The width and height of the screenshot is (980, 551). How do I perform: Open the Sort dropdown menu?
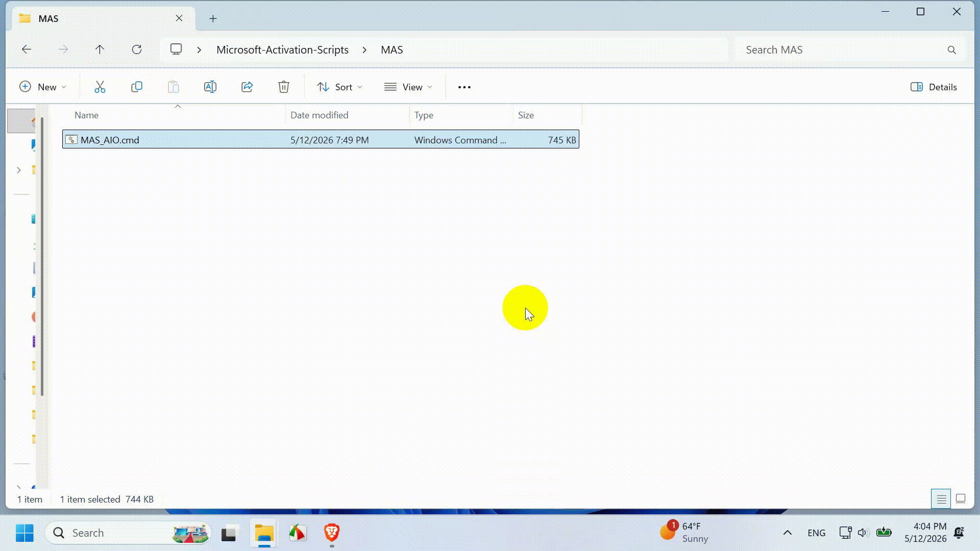tap(339, 87)
